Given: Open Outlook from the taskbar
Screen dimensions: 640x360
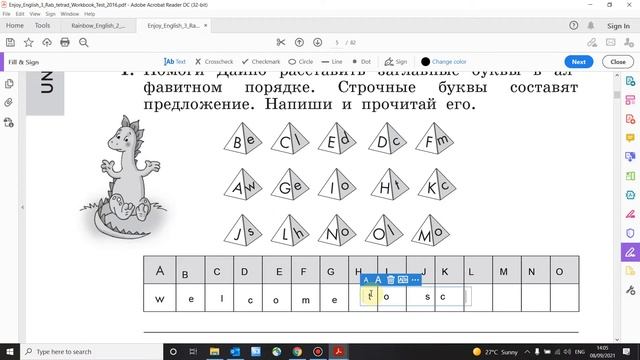Looking at the screenshot, I should click(235, 351).
